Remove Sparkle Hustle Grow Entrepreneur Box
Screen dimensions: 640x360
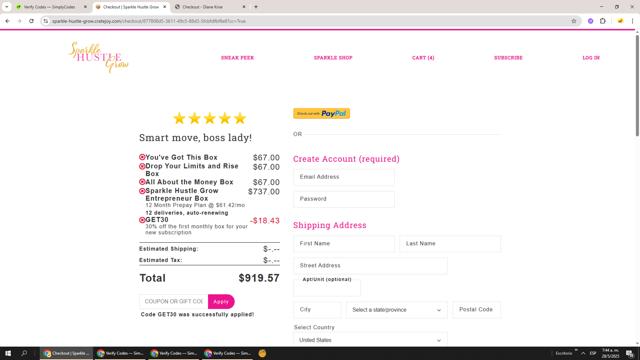click(x=142, y=191)
